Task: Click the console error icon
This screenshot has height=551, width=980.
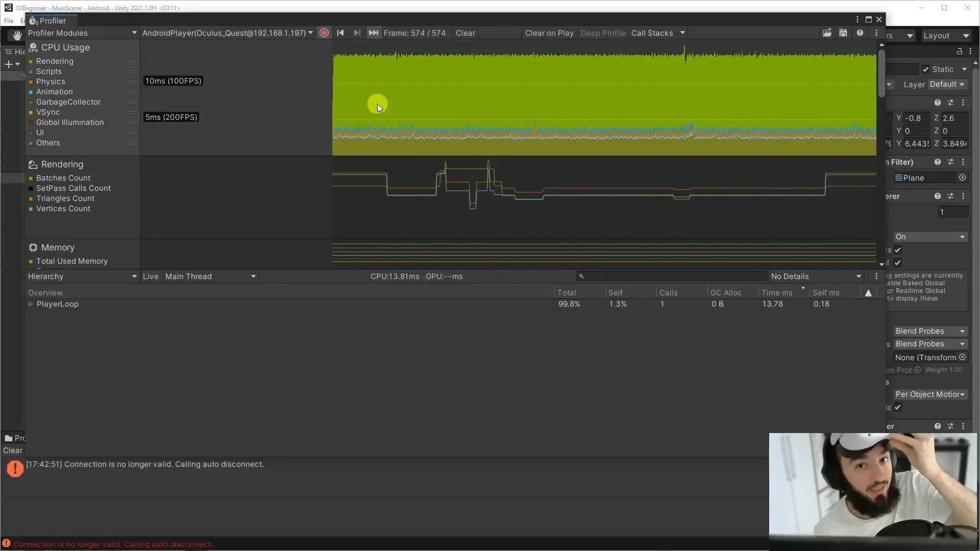Action: (x=15, y=468)
